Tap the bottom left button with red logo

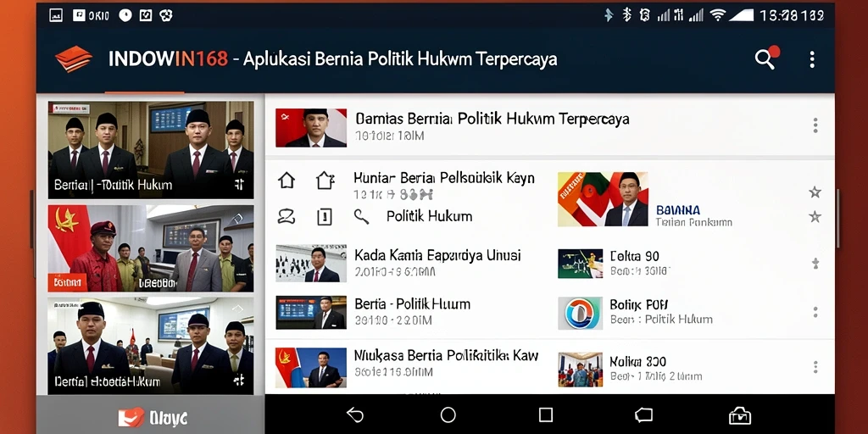click(x=151, y=417)
